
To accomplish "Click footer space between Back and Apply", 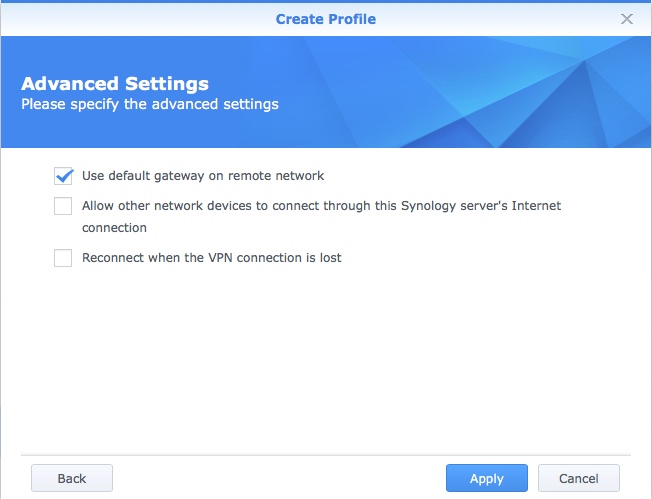I will point(280,478).
